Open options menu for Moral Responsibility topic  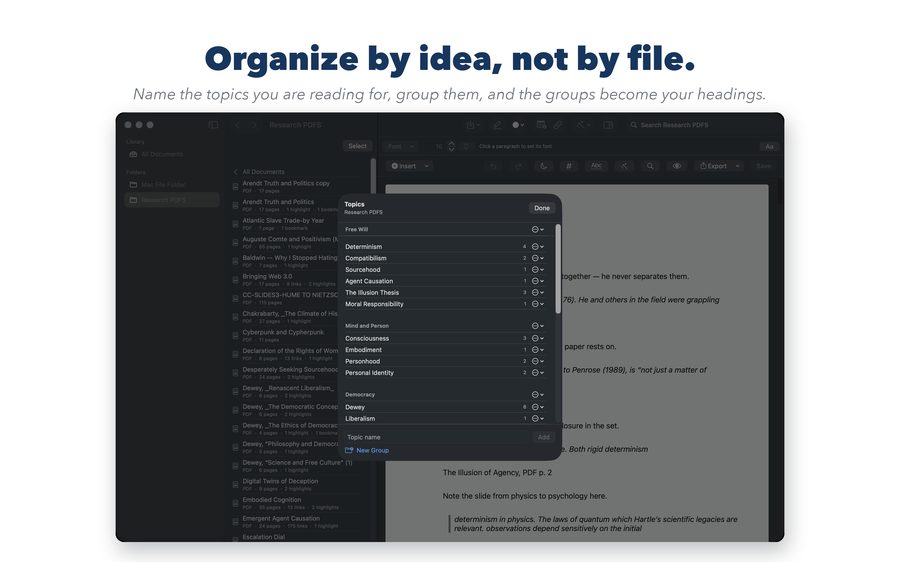(x=537, y=304)
